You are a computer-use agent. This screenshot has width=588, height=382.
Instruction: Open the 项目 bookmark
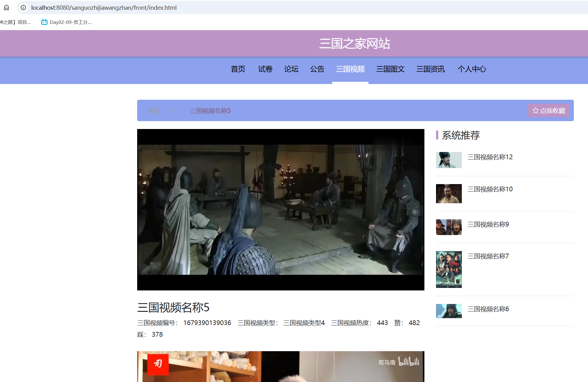pos(15,22)
